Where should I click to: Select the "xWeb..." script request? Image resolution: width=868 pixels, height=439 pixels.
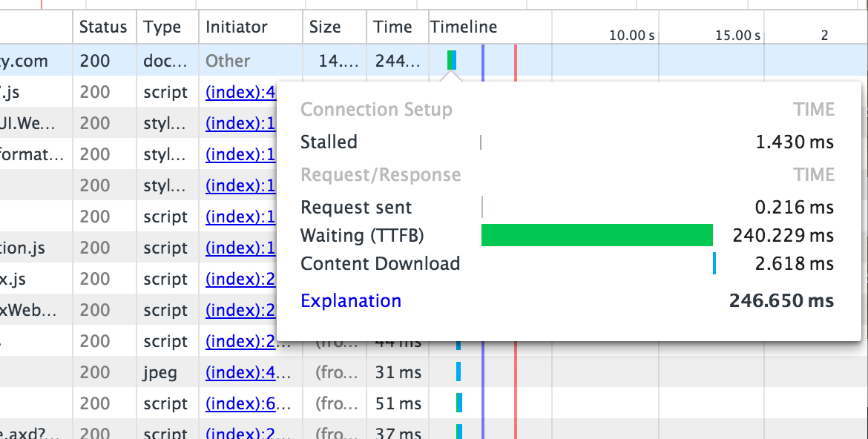[28, 310]
